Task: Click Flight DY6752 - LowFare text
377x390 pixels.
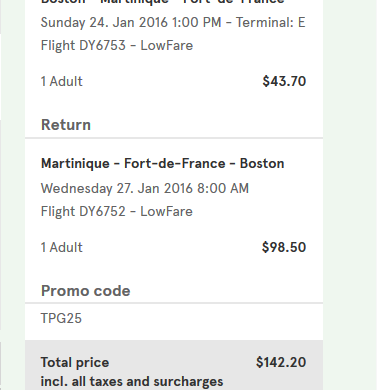Action: (117, 212)
